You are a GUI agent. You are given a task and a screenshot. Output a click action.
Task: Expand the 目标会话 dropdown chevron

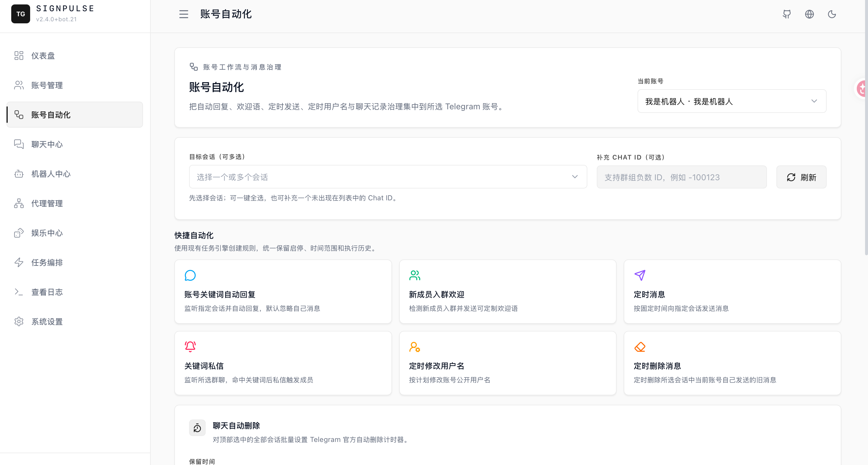click(x=575, y=177)
